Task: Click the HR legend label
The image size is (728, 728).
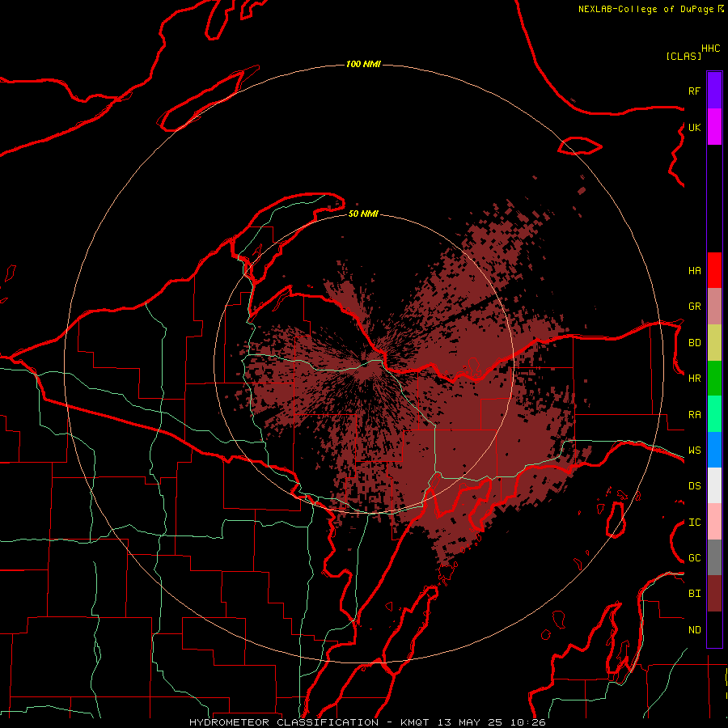Action: 694,379
